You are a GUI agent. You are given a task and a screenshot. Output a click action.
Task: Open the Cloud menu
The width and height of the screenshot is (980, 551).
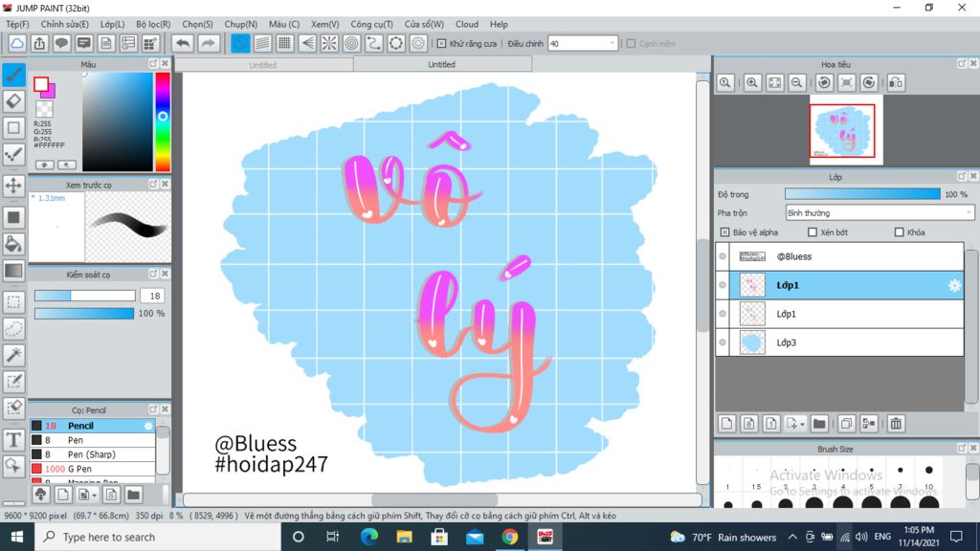pyautogui.click(x=467, y=24)
